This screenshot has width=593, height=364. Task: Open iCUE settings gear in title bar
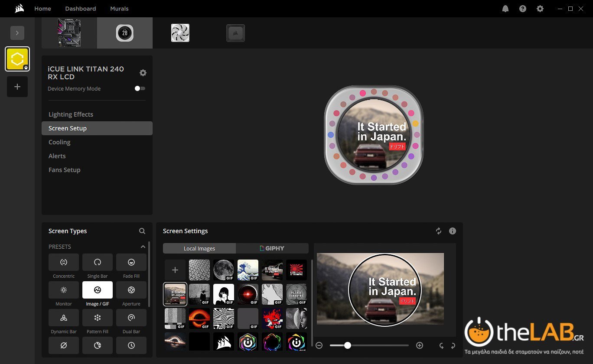(x=540, y=9)
